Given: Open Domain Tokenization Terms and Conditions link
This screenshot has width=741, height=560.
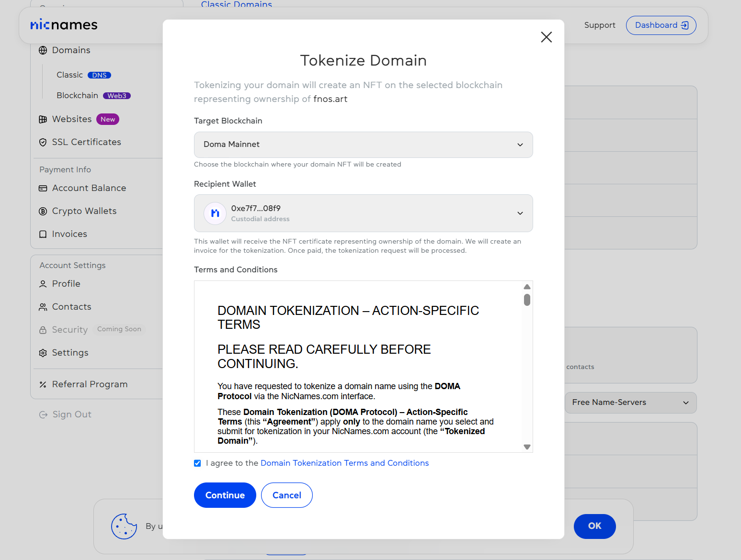Looking at the screenshot, I should (x=345, y=463).
